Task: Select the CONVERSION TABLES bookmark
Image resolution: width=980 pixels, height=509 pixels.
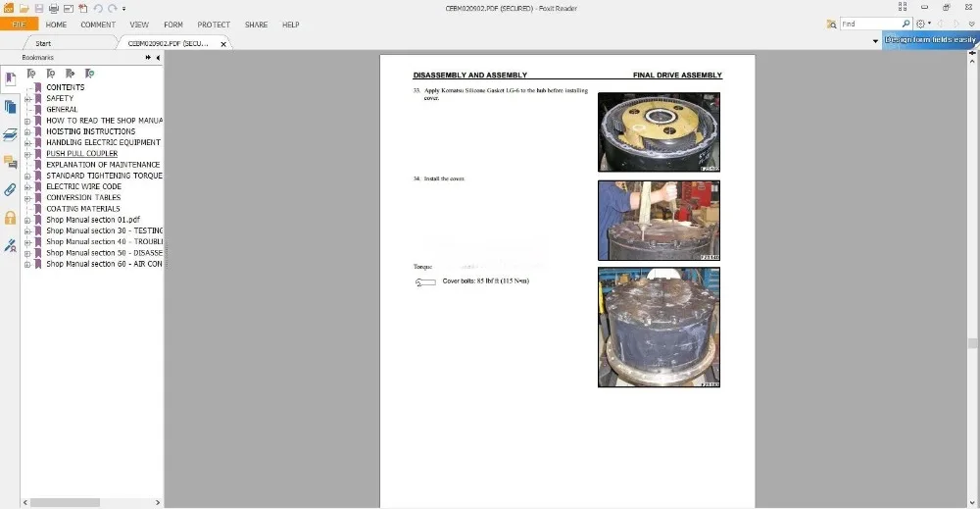Action: 83,197
